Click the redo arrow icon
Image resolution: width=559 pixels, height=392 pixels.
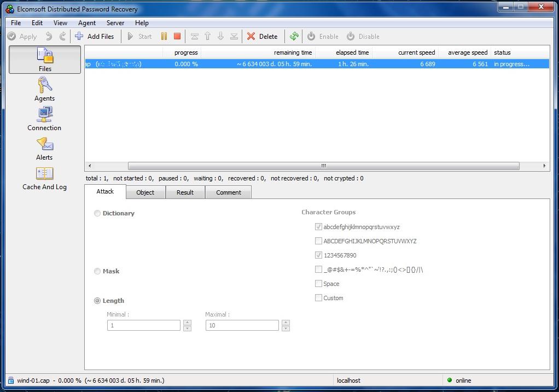(62, 36)
